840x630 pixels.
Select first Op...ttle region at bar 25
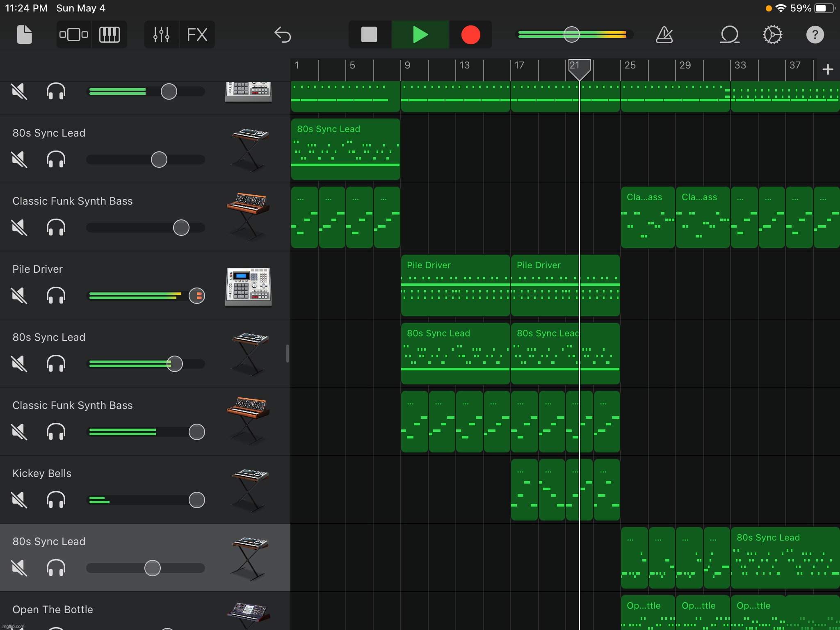[648, 613]
